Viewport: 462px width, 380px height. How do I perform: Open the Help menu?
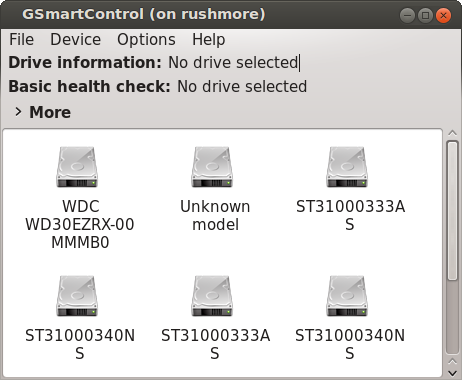pos(209,40)
